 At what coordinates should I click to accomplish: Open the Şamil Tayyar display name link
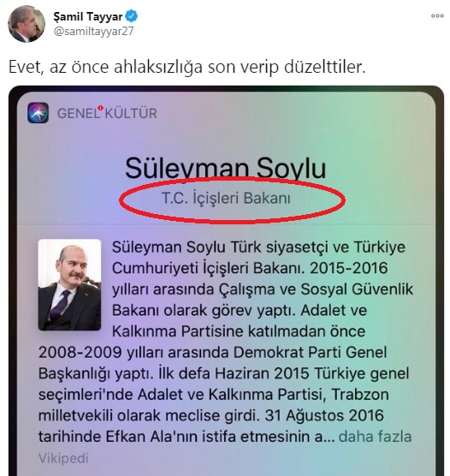88,16
